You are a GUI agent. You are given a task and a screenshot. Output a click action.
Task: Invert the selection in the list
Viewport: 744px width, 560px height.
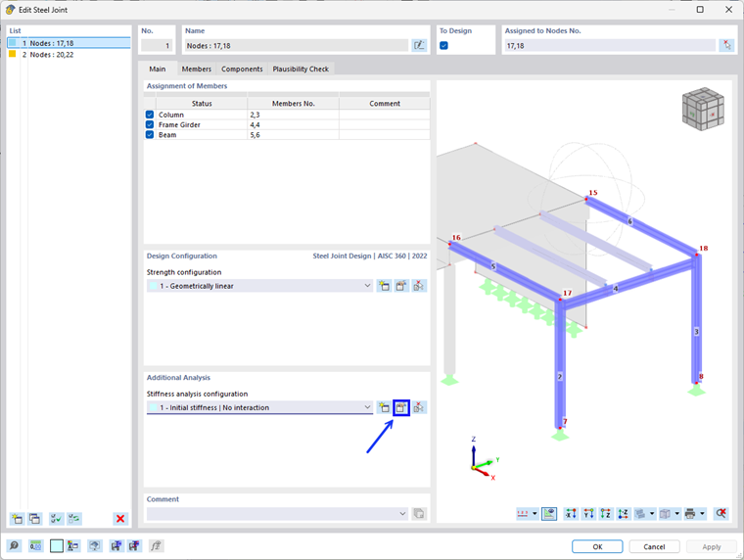coord(74,519)
